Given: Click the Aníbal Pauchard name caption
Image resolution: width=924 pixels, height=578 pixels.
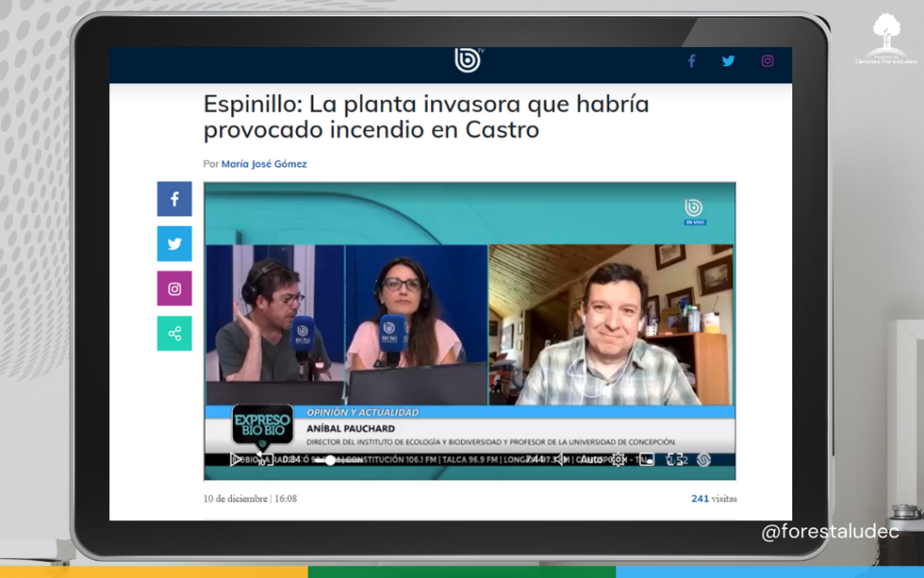Looking at the screenshot, I should pos(351,429).
